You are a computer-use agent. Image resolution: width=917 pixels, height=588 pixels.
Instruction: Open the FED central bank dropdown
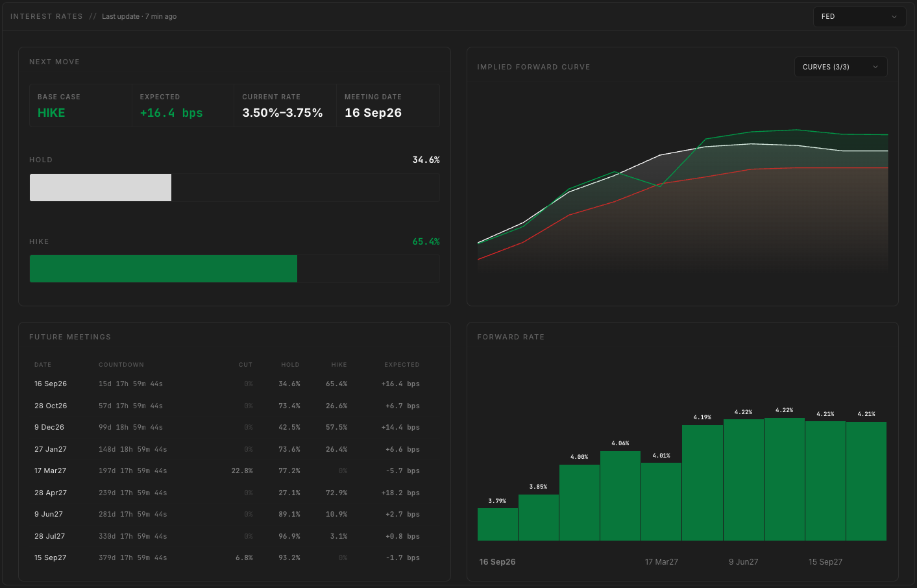pyautogui.click(x=859, y=16)
